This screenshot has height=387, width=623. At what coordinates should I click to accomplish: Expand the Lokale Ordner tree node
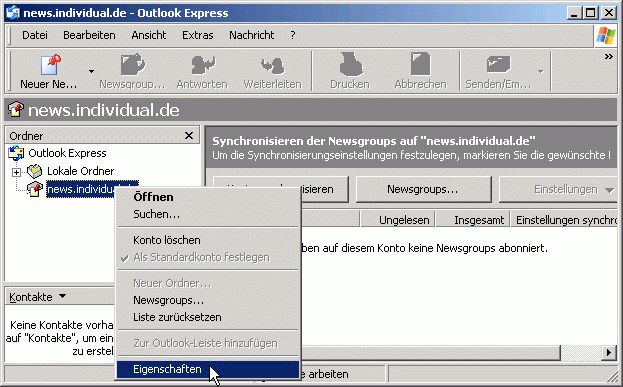16,172
